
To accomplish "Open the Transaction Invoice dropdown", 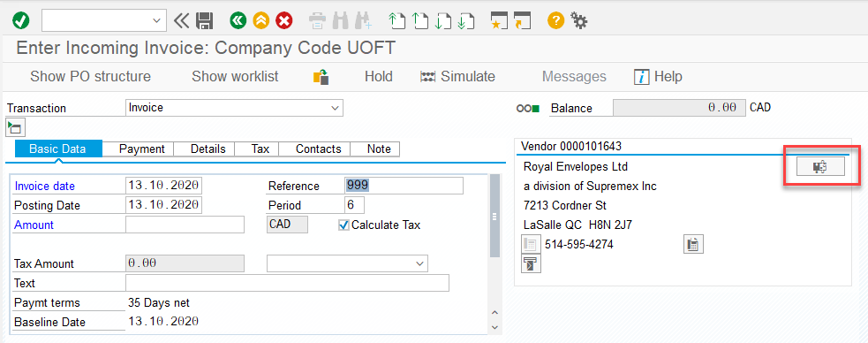I will 335,108.
